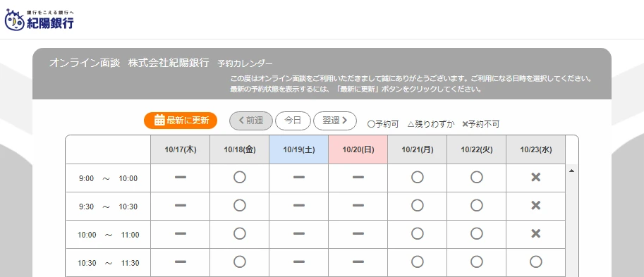This screenshot has width=644, height=277.
Task: Select available circle for 10/22 10:00~11:00
Action: click(476, 234)
